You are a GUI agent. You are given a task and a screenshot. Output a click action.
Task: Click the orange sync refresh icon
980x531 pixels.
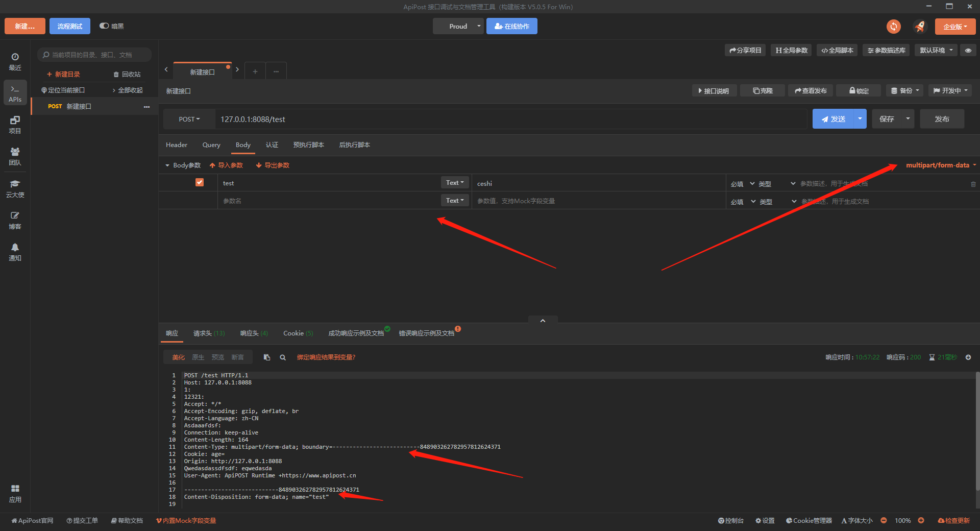(894, 27)
